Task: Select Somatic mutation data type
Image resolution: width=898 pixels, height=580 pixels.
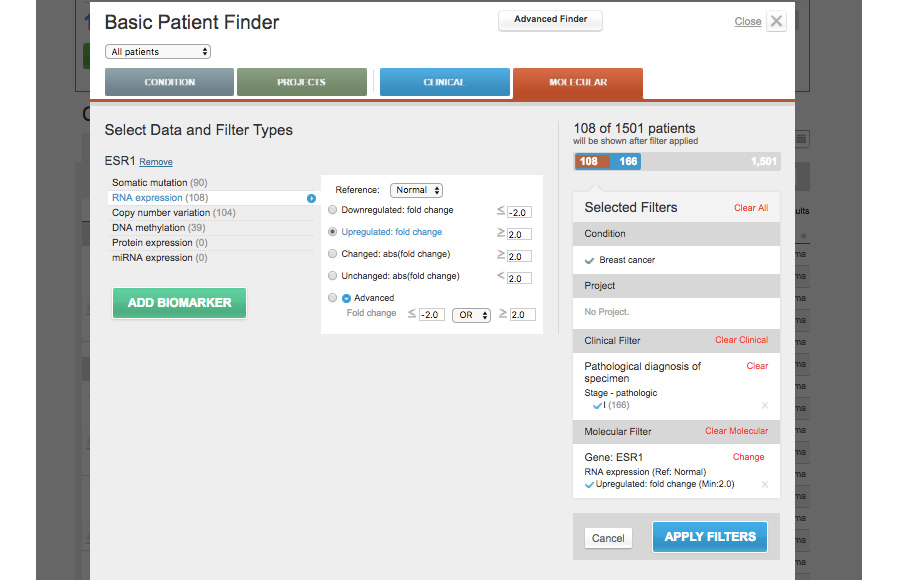Action: (x=159, y=183)
